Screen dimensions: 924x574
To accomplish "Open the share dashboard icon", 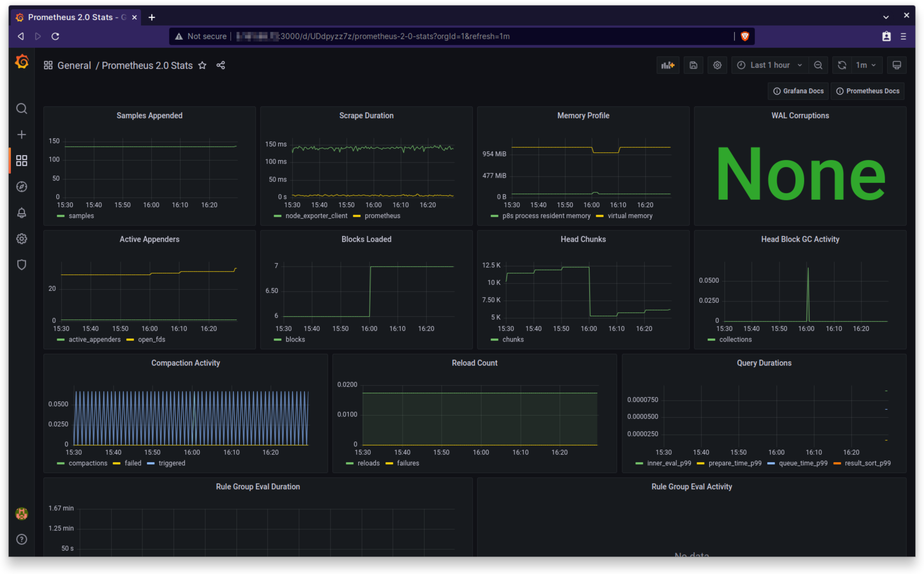I will point(221,65).
